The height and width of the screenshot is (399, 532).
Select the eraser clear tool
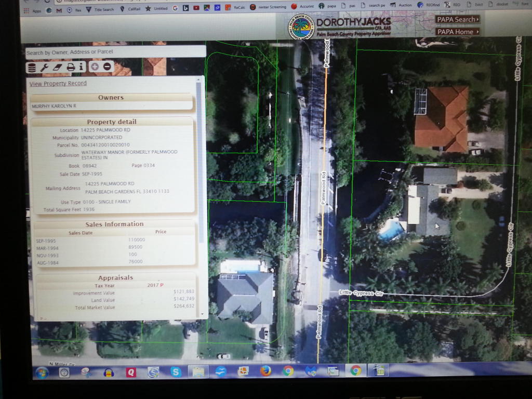[x=57, y=67]
